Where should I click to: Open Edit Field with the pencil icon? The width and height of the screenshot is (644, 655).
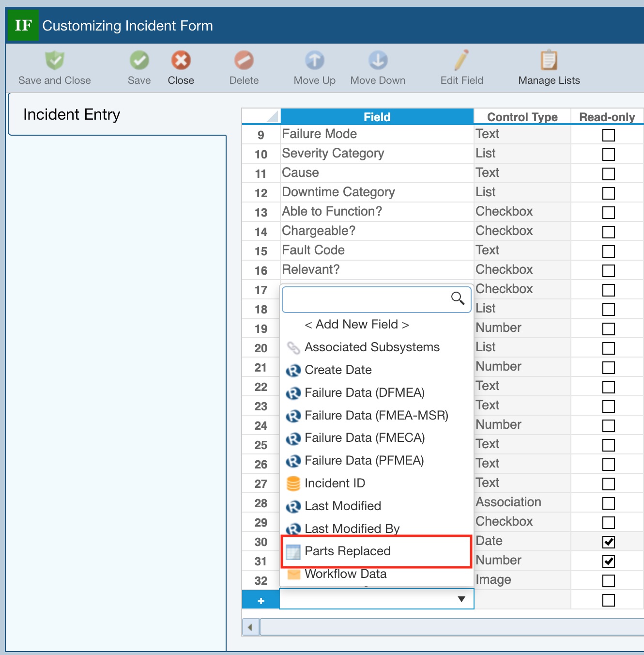tap(461, 61)
